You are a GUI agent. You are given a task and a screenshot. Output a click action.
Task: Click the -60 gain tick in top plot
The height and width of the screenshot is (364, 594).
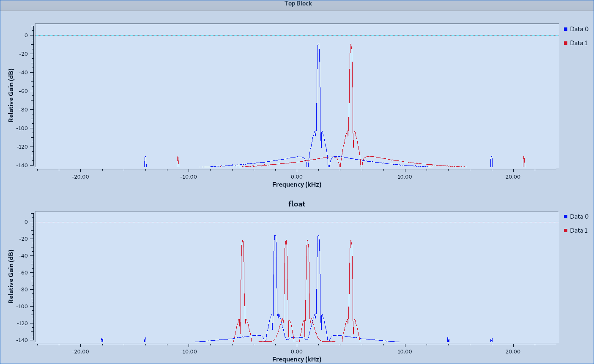24,91
